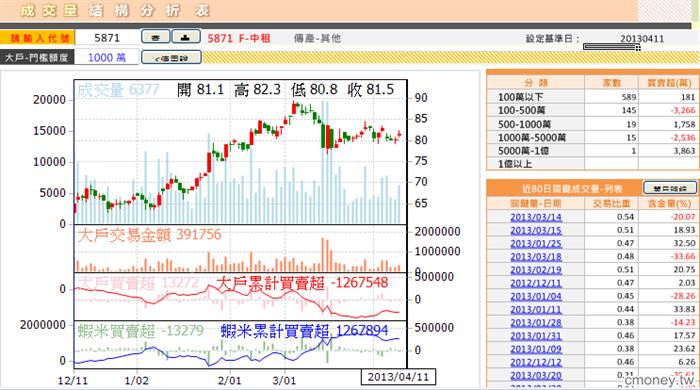
Task: Select the 1億以上 category row
Action: click(x=592, y=164)
